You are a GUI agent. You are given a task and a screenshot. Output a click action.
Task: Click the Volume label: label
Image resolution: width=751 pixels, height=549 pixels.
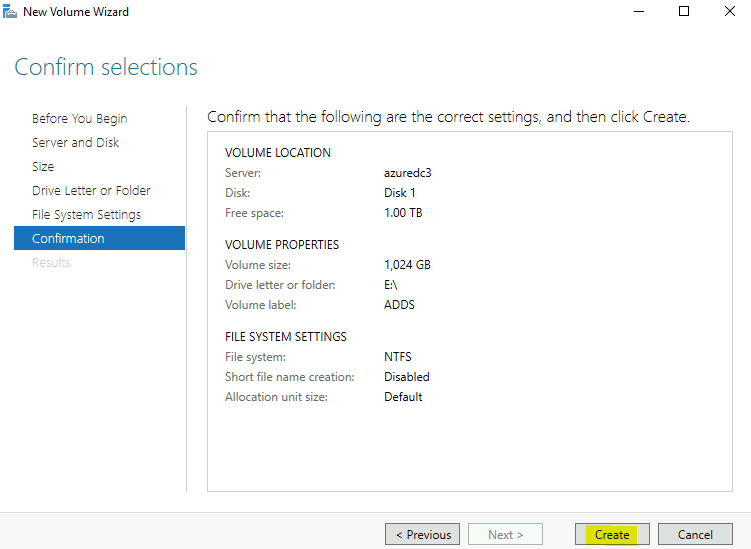click(261, 305)
